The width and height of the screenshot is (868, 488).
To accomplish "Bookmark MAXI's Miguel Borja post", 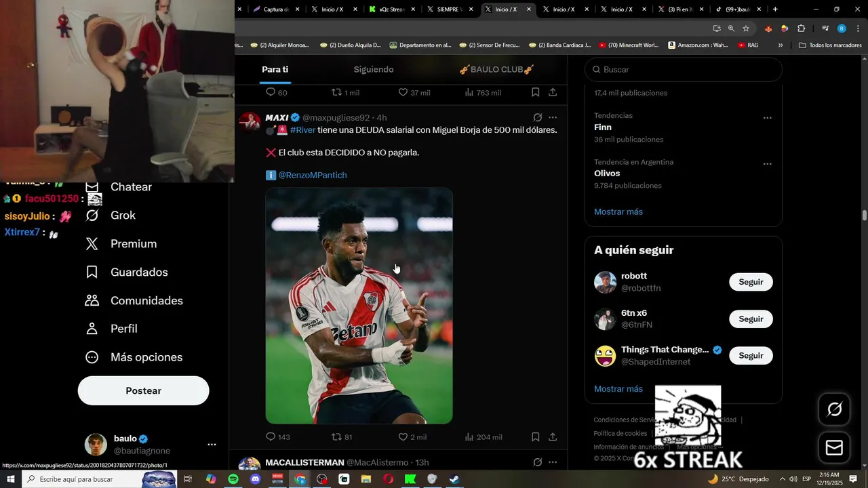I will pos(535,436).
